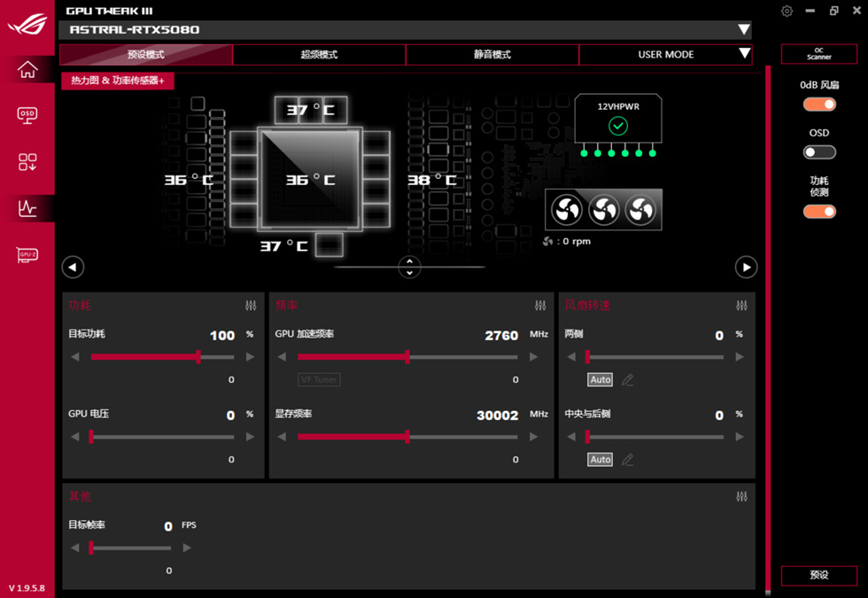Open the OC Scanner button
Viewport: 868px width, 598px height.
pos(819,54)
